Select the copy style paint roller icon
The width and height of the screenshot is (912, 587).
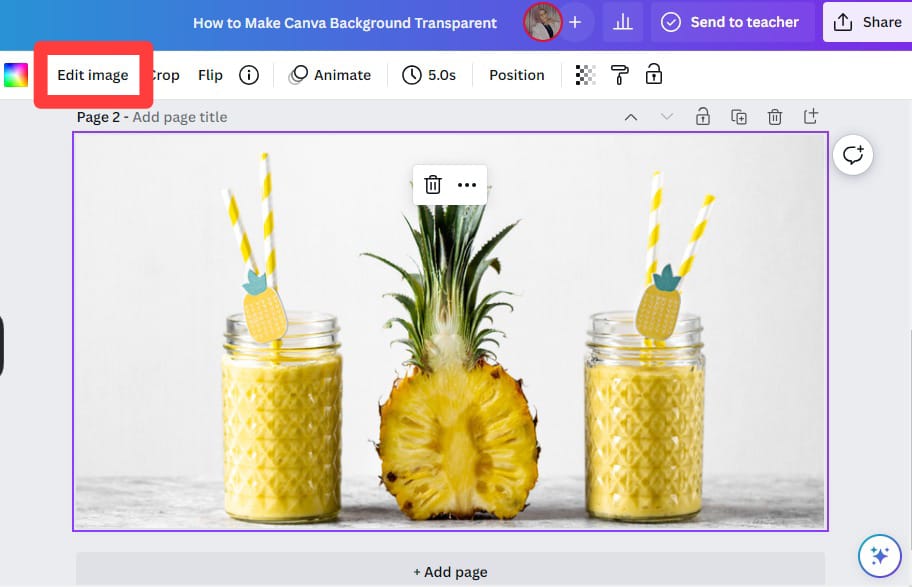[621, 74]
